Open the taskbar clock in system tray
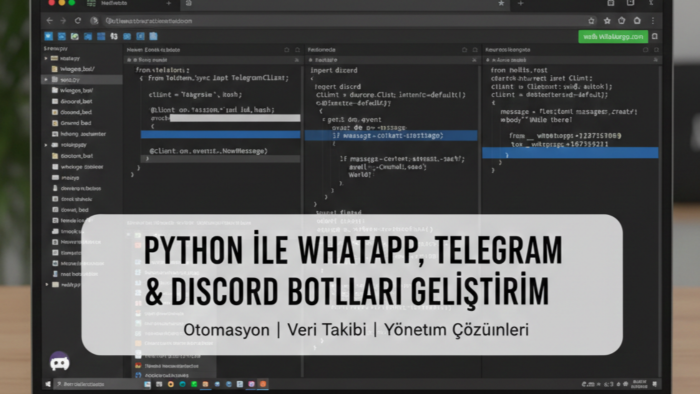The width and height of the screenshot is (700, 394). (x=639, y=384)
